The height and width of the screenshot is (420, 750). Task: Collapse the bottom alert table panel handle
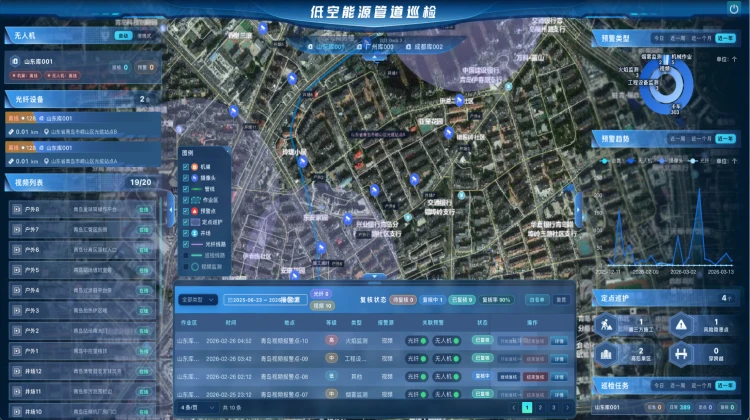tap(375, 276)
